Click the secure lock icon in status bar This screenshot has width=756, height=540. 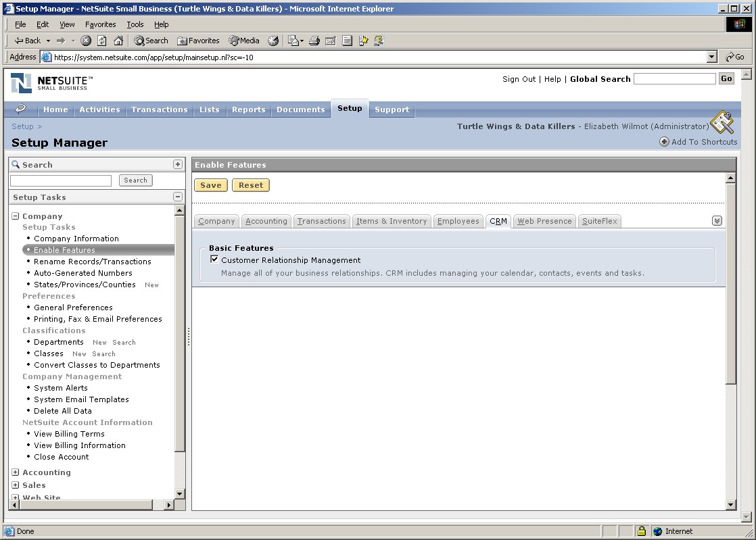click(641, 531)
